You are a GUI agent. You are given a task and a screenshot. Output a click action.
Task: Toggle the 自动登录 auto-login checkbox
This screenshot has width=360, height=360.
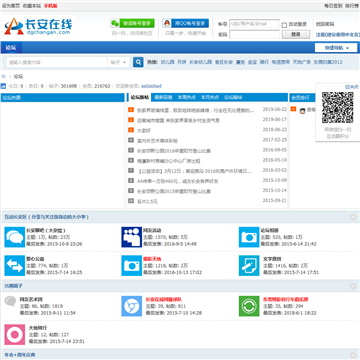click(x=284, y=25)
